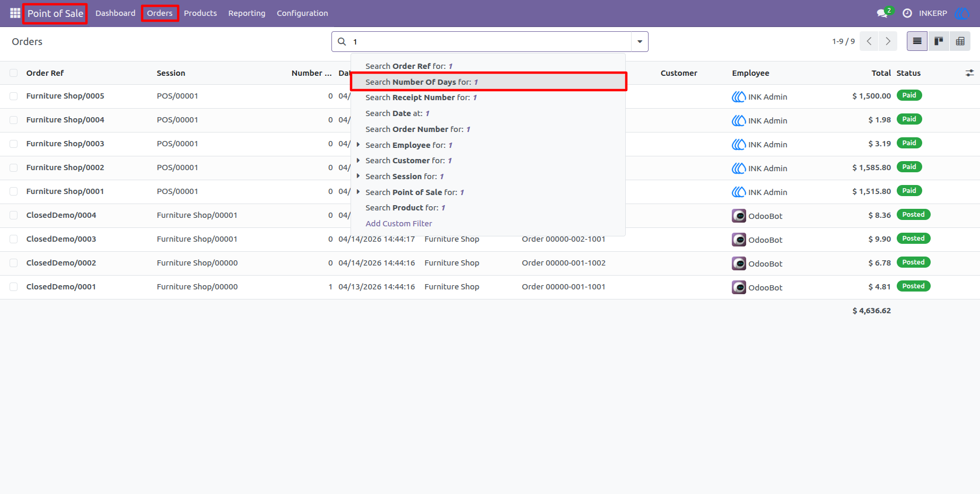Click Add Custom Filter link
Screen dimensions: 980x494
click(x=399, y=224)
